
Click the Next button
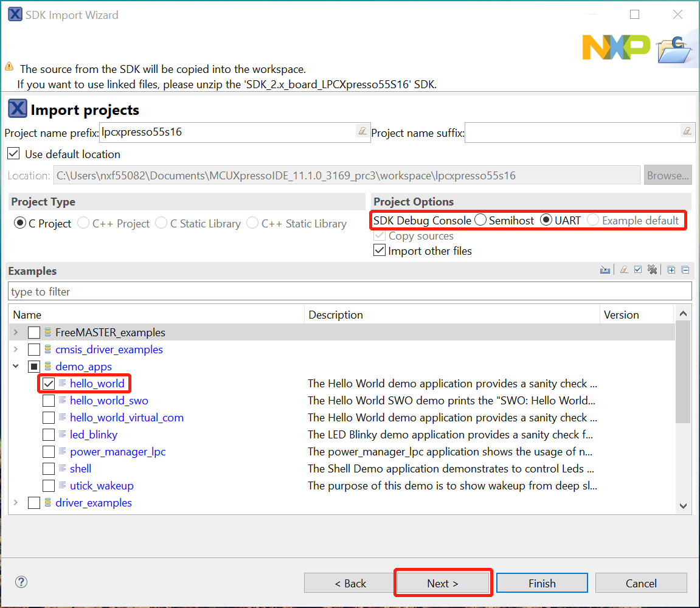(443, 583)
